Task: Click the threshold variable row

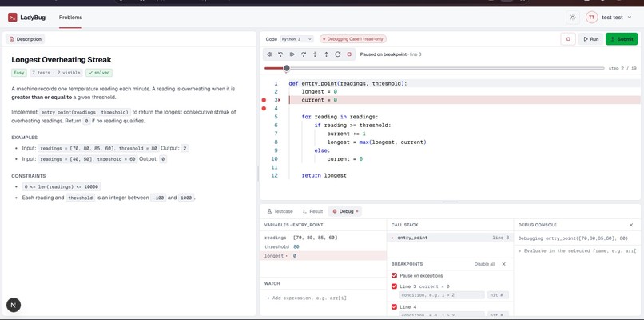Action: [x=324, y=246]
